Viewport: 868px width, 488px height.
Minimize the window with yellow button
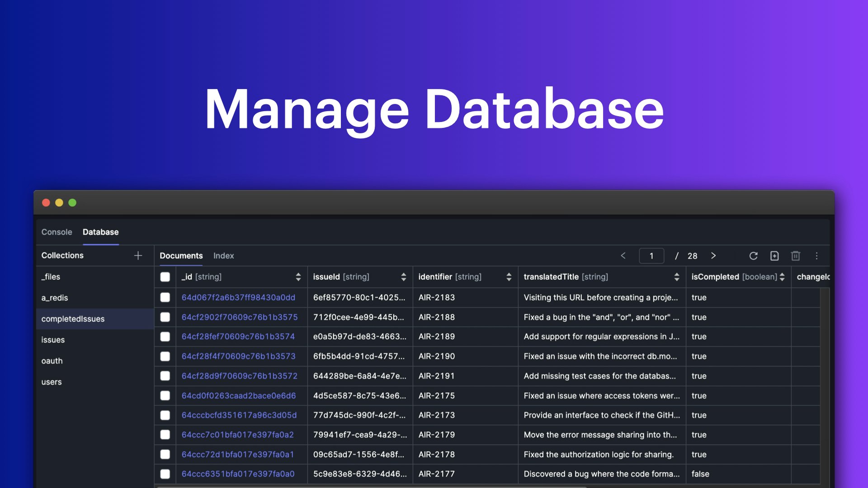59,203
